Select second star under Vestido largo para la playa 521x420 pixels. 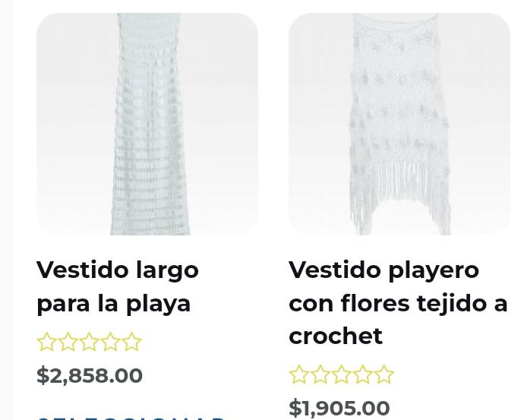point(68,342)
